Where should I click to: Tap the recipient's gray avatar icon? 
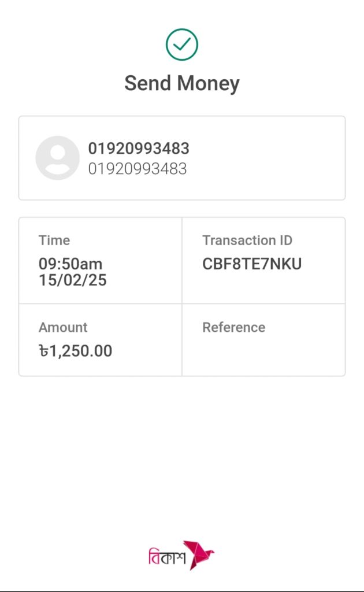[57, 158]
